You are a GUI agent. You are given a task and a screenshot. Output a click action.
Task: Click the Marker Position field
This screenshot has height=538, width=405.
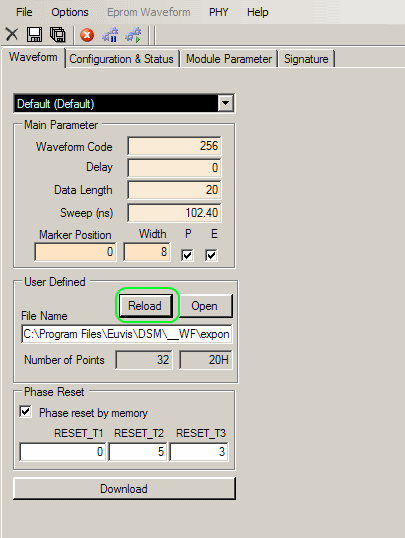[x=75, y=252]
